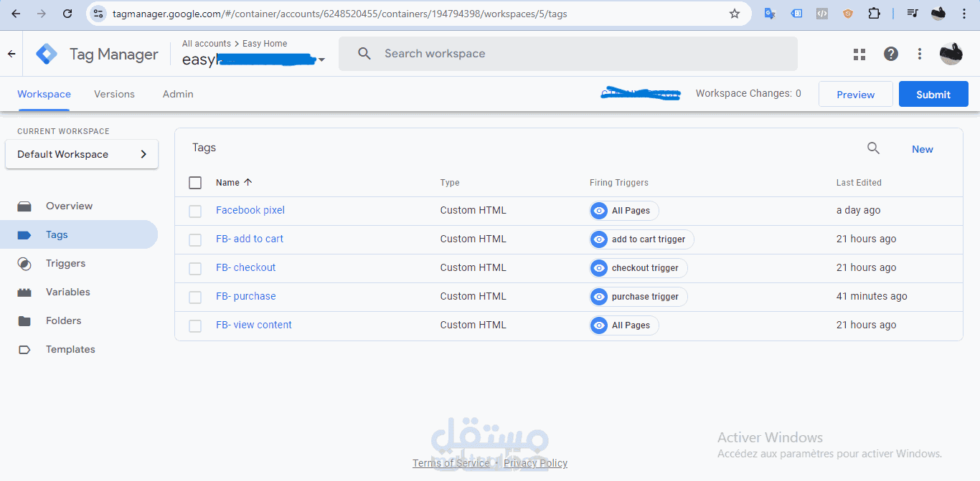Image resolution: width=980 pixels, height=481 pixels.
Task: Click the All Pages trigger chip in the Facebook pixel row
Action: (623, 211)
